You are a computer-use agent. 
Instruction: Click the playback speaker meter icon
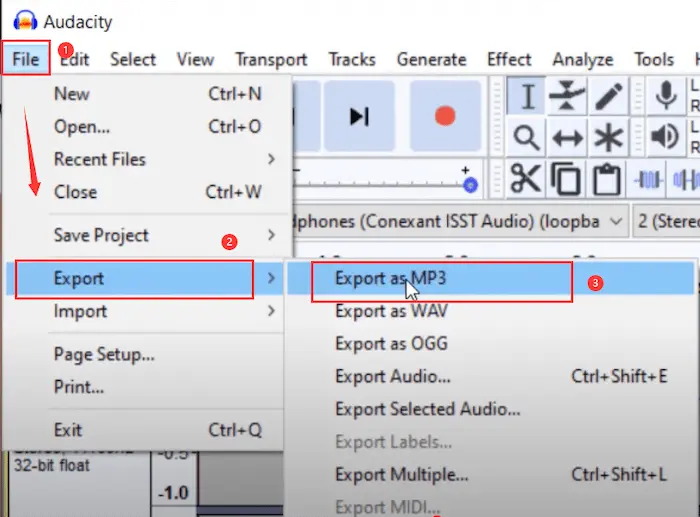(x=665, y=137)
